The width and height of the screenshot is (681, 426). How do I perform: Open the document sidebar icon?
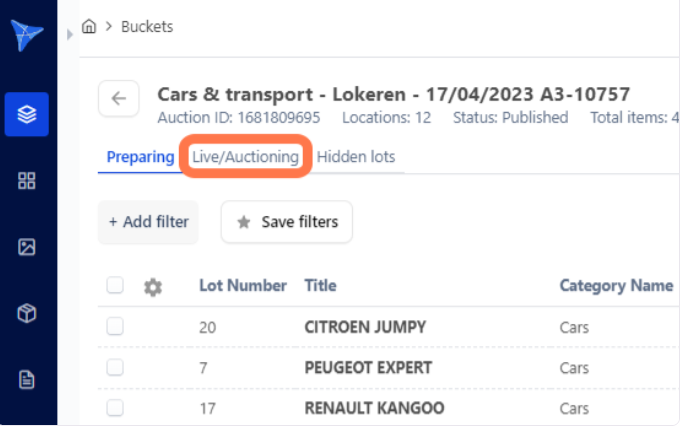click(27, 380)
